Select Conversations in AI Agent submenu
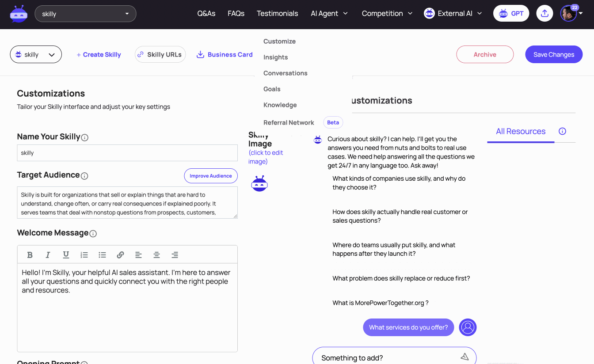594x364 pixels. click(285, 73)
